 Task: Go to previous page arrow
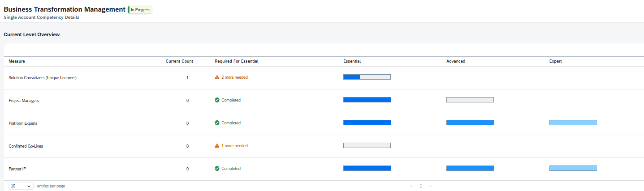(x=411, y=186)
